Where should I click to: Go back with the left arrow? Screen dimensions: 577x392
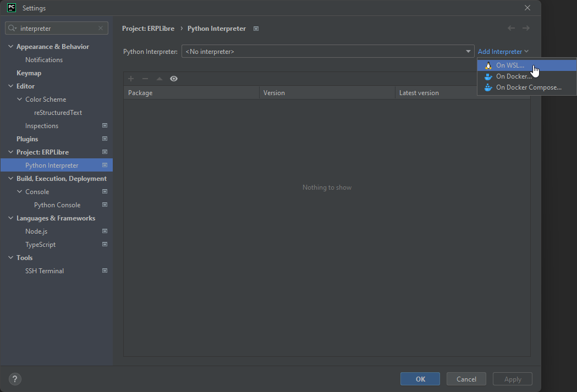pos(511,28)
